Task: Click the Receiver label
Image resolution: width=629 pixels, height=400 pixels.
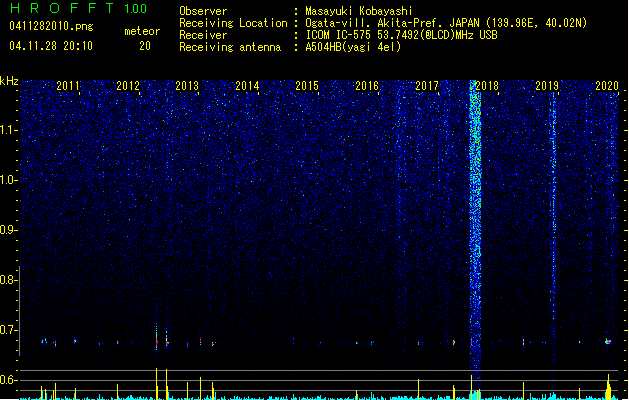Action: click(x=203, y=35)
